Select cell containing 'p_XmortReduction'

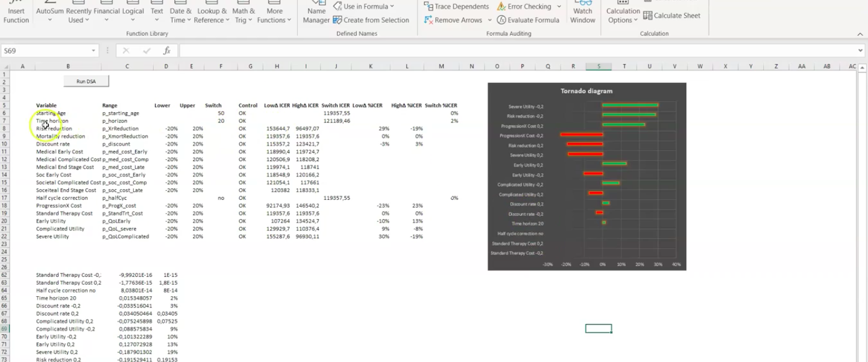tap(127, 136)
